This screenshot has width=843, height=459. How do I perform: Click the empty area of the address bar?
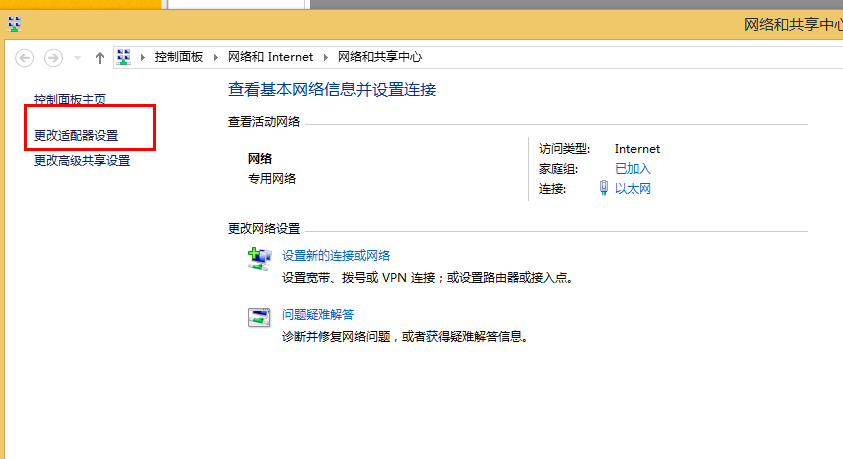pyautogui.click(x=620, y=58)
